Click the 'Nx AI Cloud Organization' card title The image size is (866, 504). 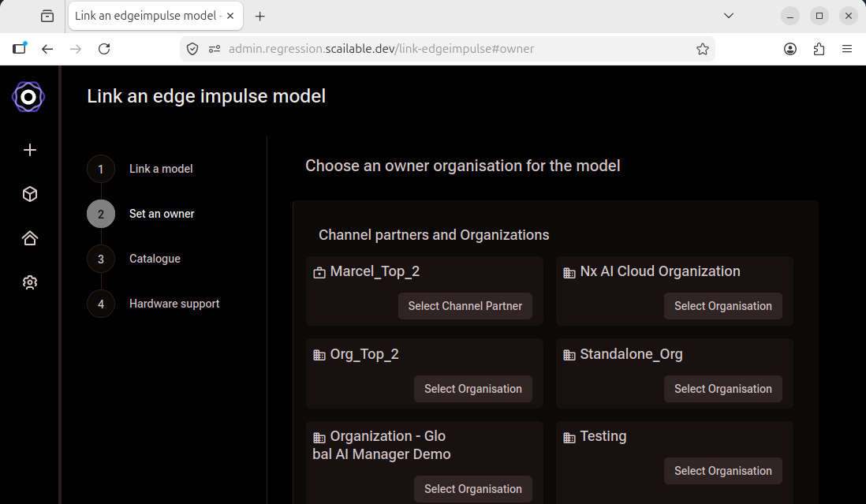pos(660,271)
